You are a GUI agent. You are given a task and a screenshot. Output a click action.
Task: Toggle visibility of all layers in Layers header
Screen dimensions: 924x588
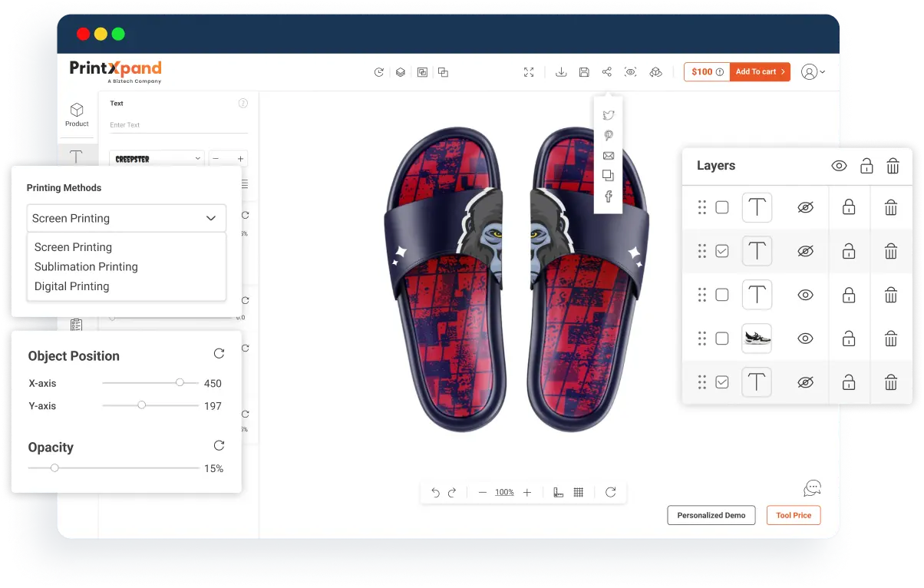pos(839,166)
